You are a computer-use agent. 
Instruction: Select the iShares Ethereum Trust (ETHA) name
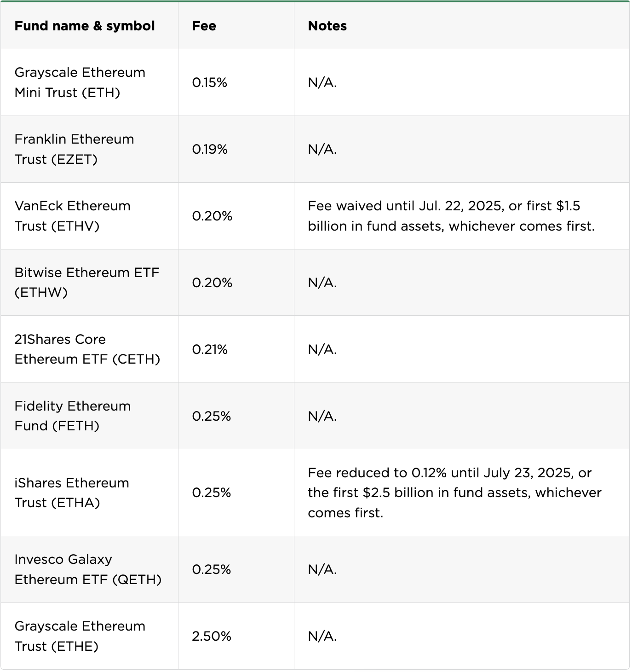pyautogui.click(x=72, y=492)
